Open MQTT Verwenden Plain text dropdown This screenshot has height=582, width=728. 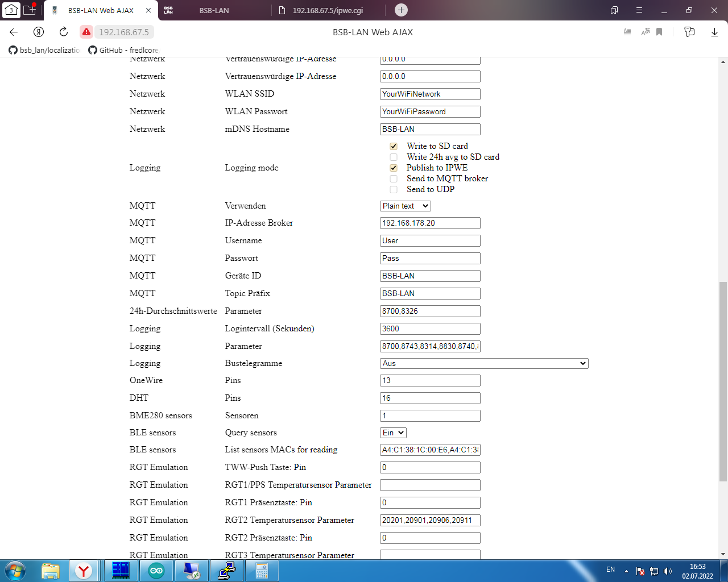pyautogui.click(x=406, y=206)
